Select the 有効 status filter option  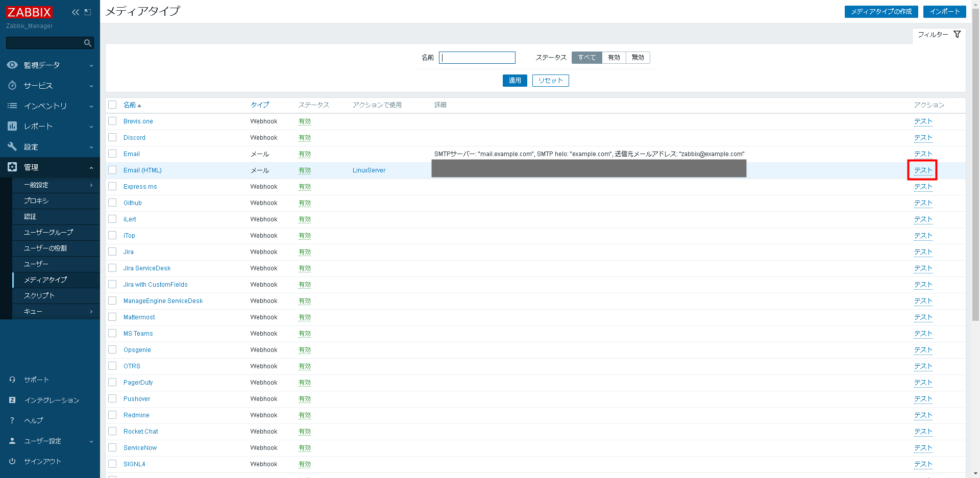pyautogui.click(x=614, y=58)
